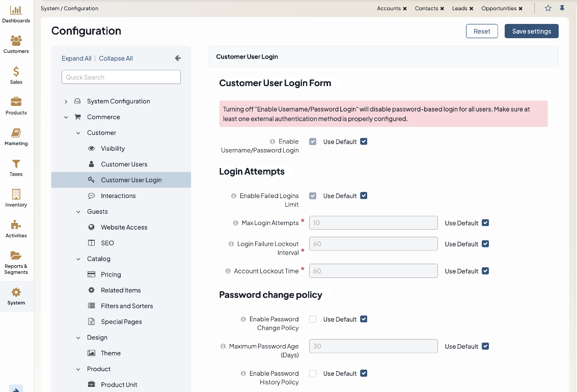The image size is (577, 392).
Task: Toggle Use Default for Enable Password Change Policy
Action: coord(364,319)
